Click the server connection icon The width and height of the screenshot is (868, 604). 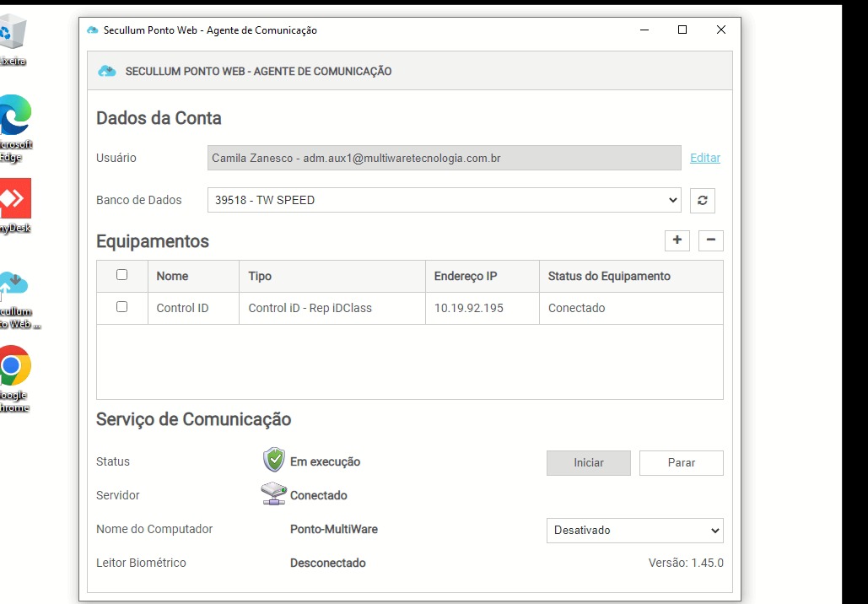(x=274, y=494)
